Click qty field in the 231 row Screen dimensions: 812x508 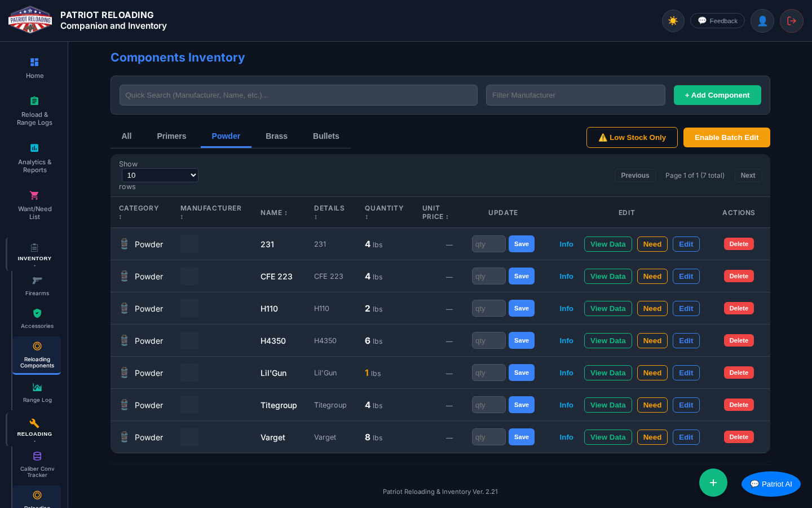click(x=489, y=244)
